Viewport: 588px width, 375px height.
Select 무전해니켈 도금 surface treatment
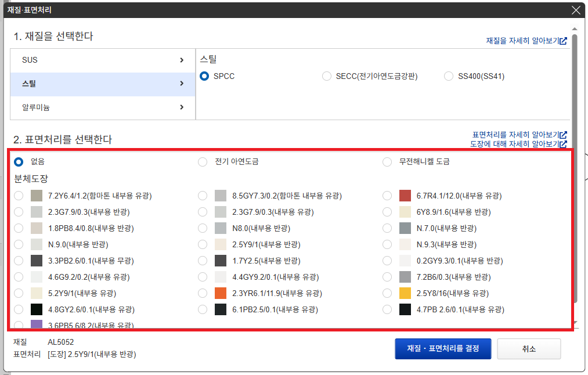pyautogui.click(x=387, y=162)
